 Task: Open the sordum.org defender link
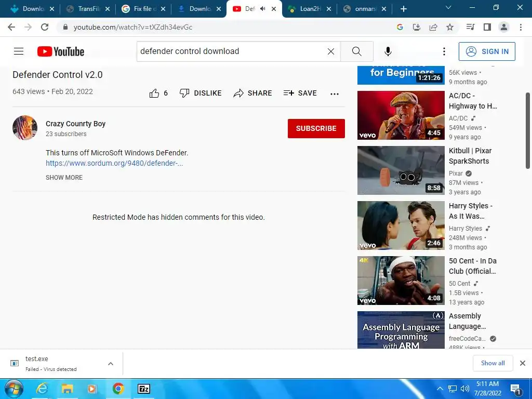click(114, 163)
